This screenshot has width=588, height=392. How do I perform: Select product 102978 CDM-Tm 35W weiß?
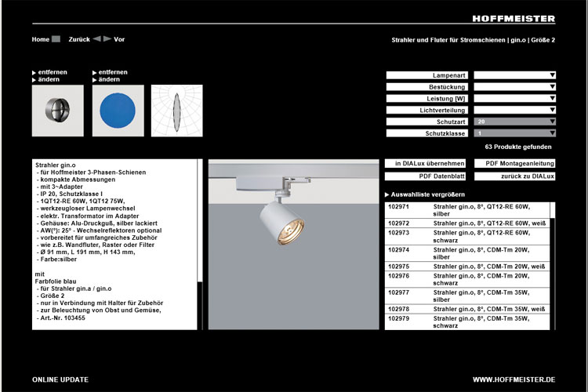(467, 309)
